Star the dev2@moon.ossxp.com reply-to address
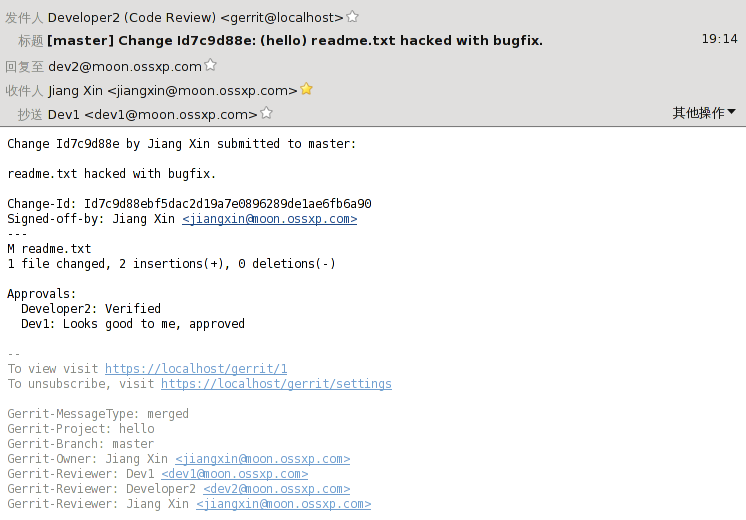The width and height of the screenshot is (746, 520). (210, 65)
